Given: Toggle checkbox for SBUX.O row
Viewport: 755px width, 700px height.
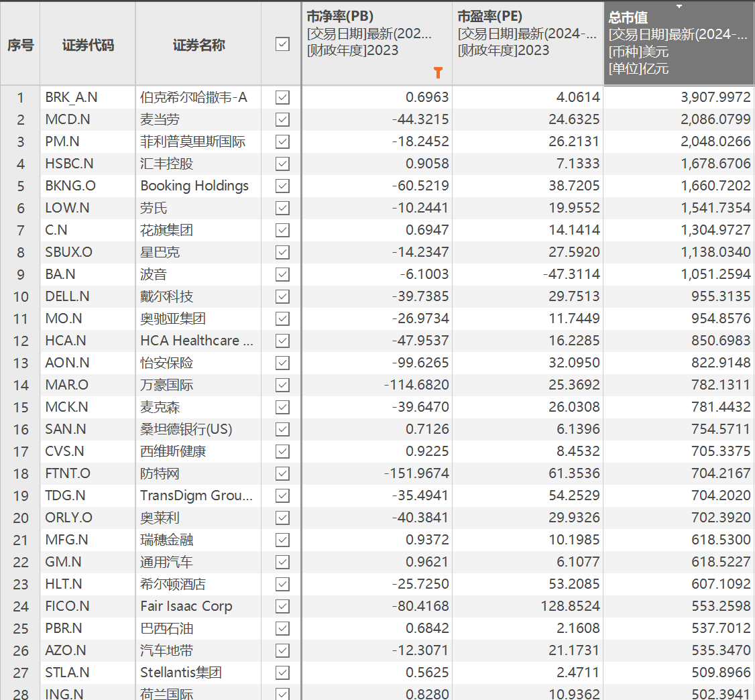Looking at the screenshot, I should [x=283, y=252].
